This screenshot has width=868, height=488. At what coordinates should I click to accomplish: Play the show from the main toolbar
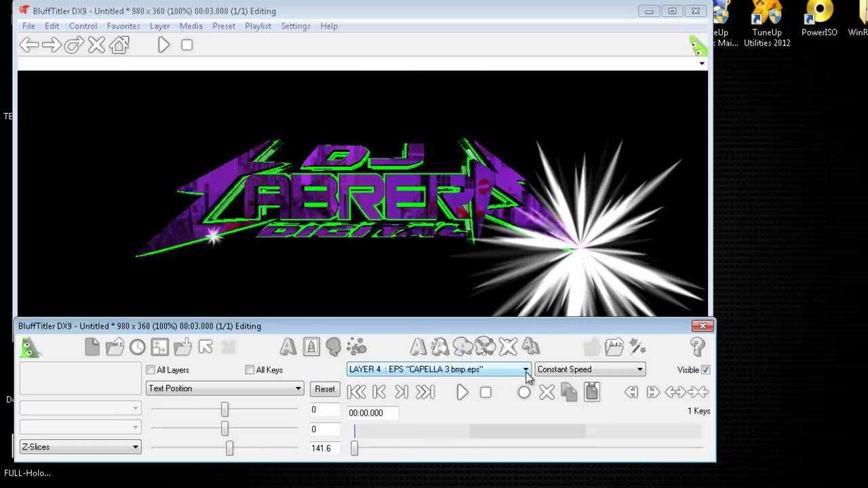(x=163, y=45)
